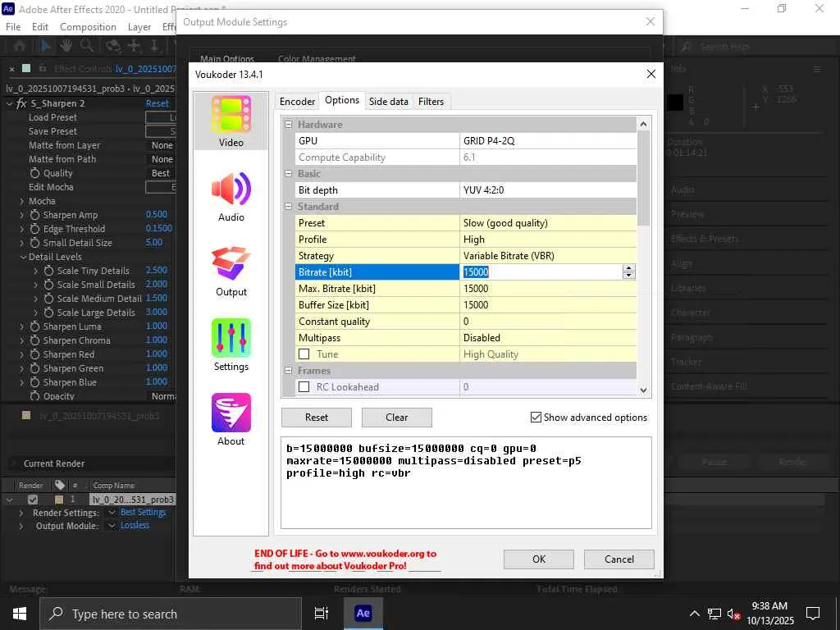Click the network tray icon

[714, 614]
